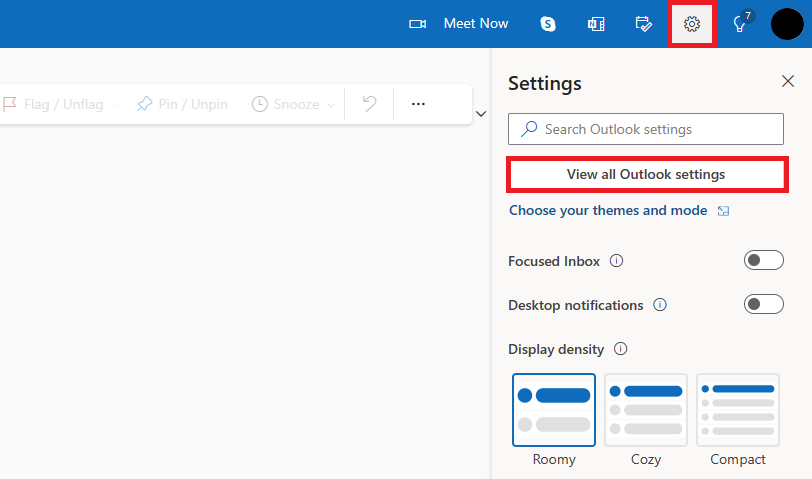The image size is (812, 479).
Task: Expand the Snooze dropdown arrow
Action: [x=331, y=105]
